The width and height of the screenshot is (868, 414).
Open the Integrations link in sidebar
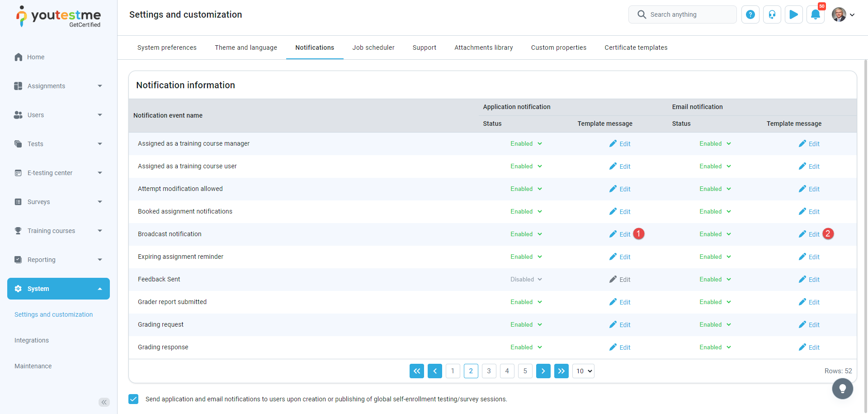(x=32, y=340)
